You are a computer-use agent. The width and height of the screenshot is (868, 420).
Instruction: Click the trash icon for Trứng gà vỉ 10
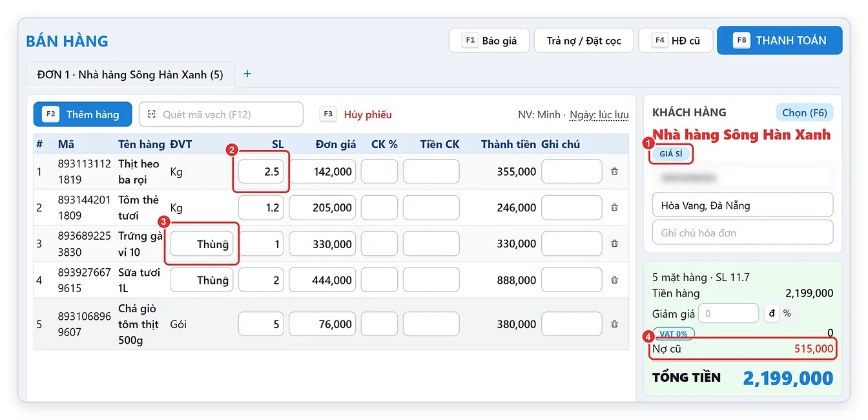tap(614, 244)
